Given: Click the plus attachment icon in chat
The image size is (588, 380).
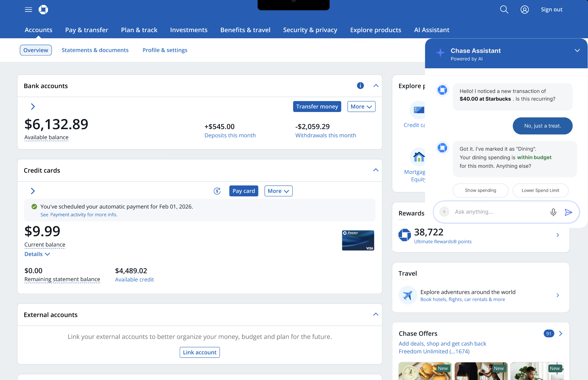Looking at the screenshot, I should point(444,212).
